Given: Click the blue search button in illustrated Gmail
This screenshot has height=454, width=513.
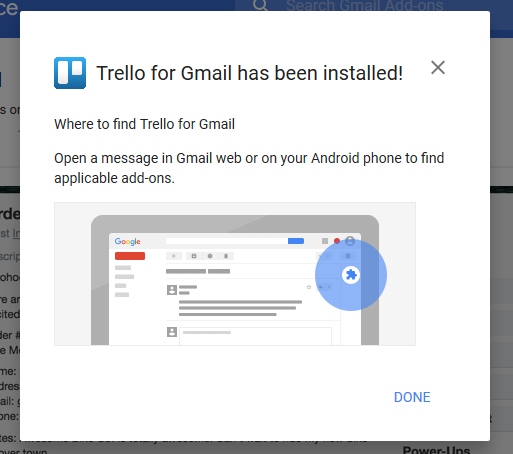Looking at the screenshot, I should click(296, 241).
